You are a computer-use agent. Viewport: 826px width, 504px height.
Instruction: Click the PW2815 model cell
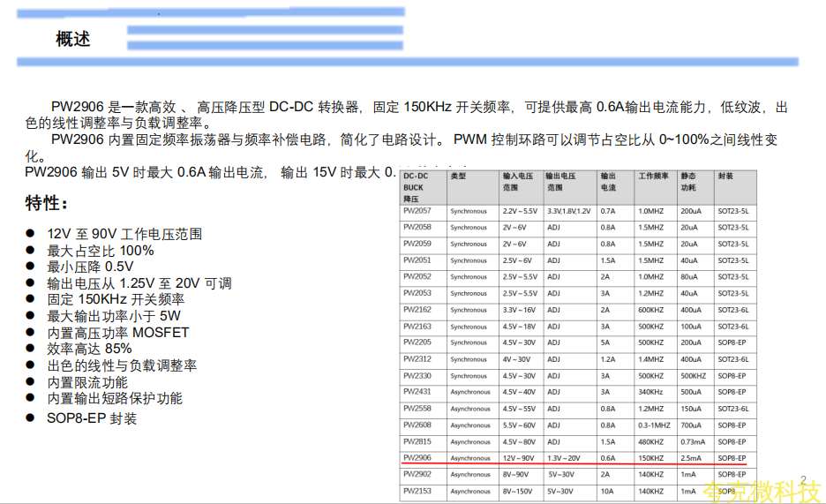(x=417, y=441)
